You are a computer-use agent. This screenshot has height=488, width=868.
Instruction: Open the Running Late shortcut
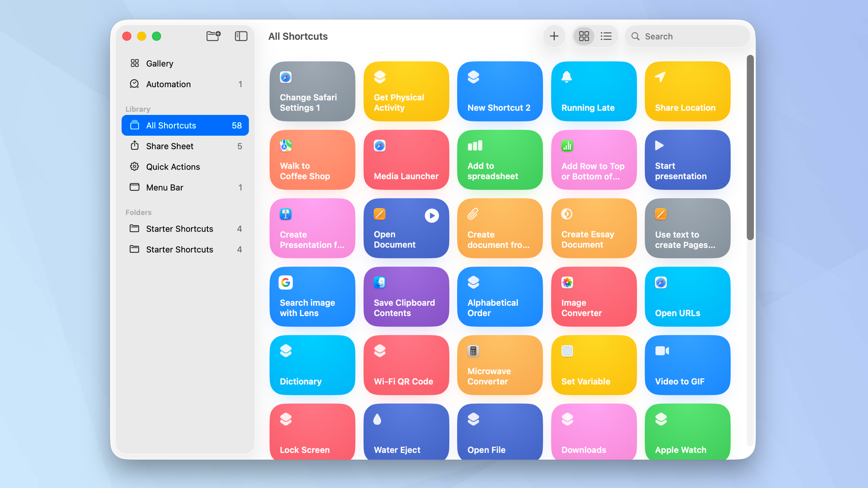click(x=593, y=91)
